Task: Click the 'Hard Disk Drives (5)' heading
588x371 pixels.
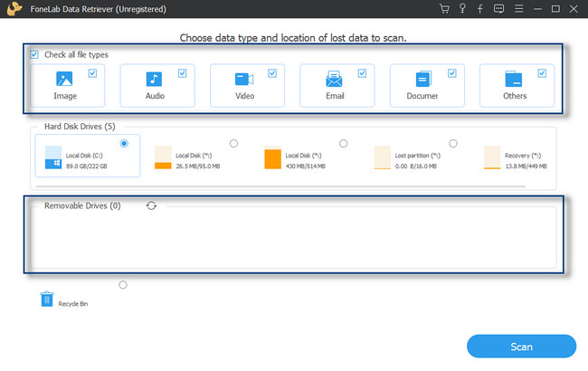Action: point(80,127)
